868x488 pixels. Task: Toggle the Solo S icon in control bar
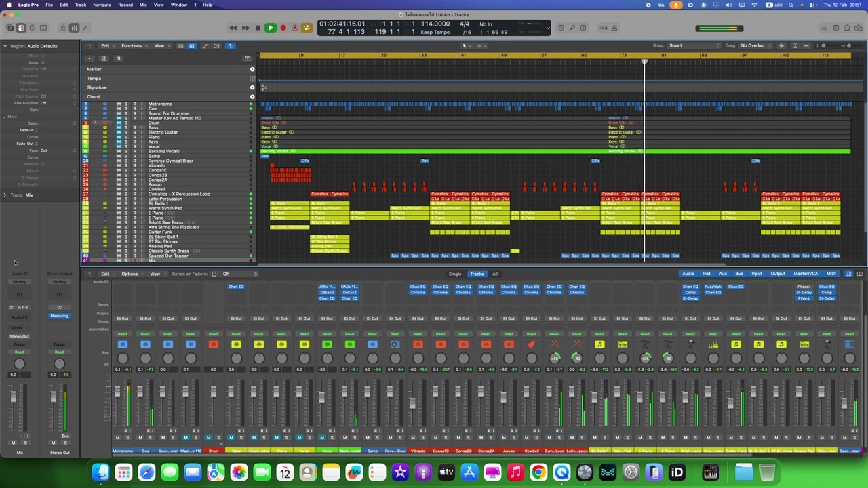[584, 28]
